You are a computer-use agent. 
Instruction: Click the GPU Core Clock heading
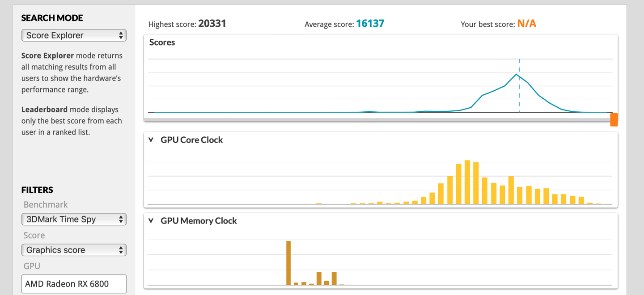pyautogui.click(x=191, y=140)
